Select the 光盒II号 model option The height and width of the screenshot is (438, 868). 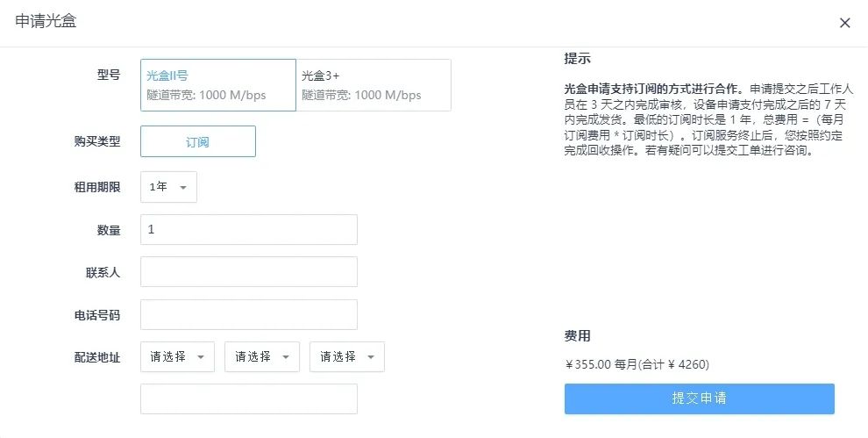(218, 85)
